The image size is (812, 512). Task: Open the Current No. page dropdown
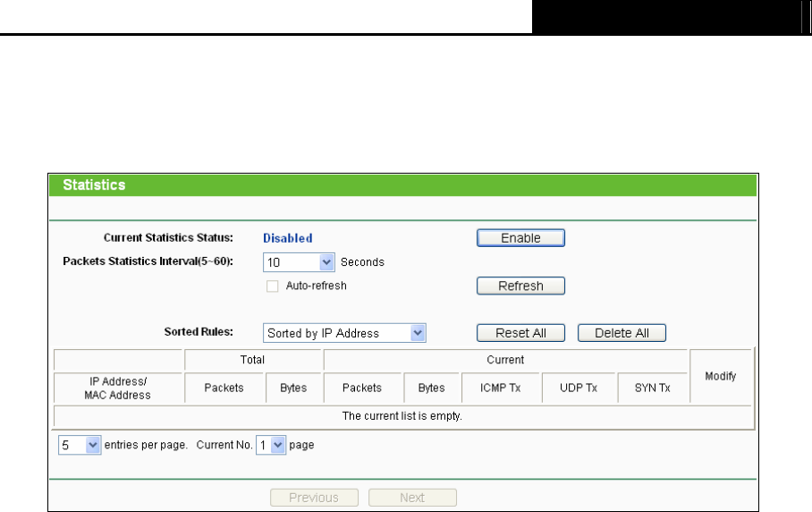click(x=271, y=445)
